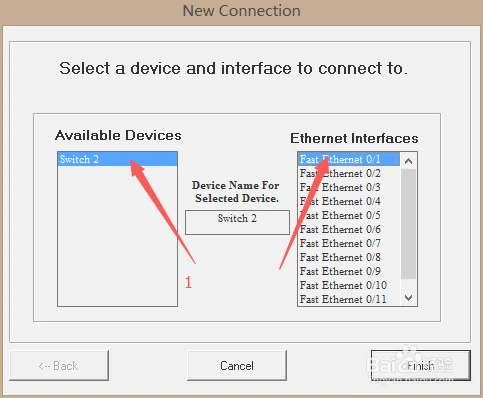Select Fast Ethernet 0/4 interface
Viewport: 483px width, 398px height.
click(x=349, y=201)
